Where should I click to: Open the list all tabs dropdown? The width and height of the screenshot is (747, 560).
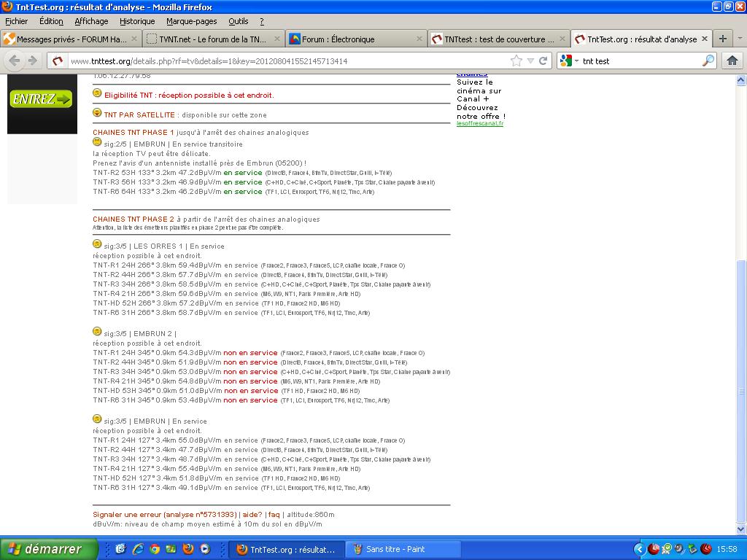tap(740, 39)
